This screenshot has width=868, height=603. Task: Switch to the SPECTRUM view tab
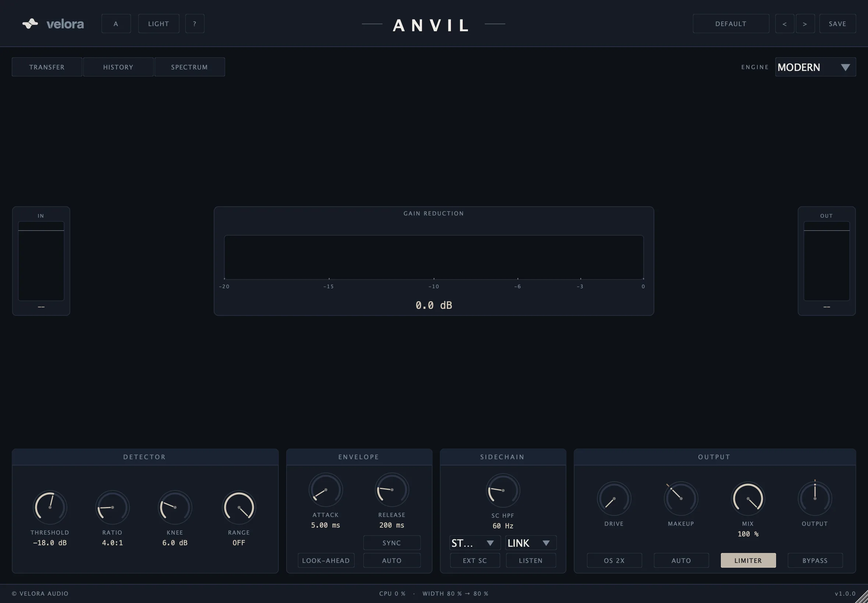click(x=189, y=67)
